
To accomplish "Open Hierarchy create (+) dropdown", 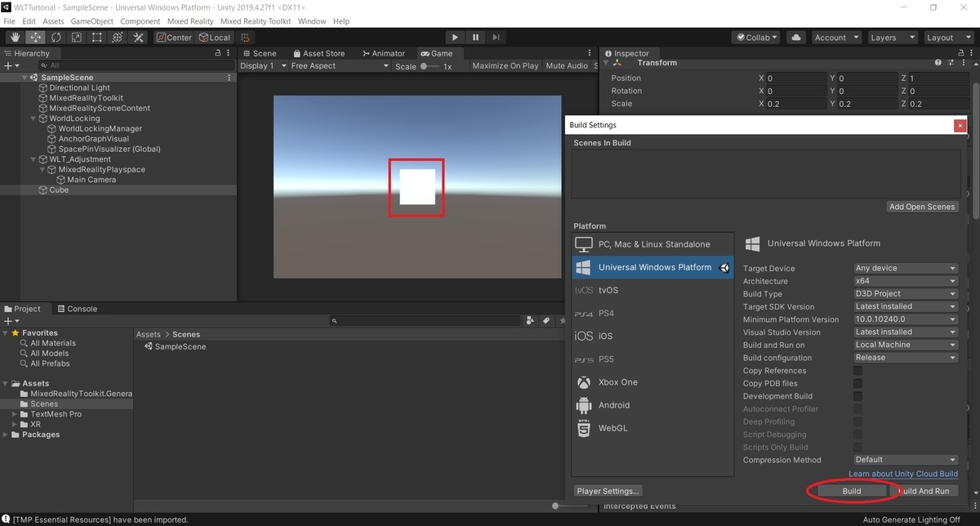I will tap(10, 65).
